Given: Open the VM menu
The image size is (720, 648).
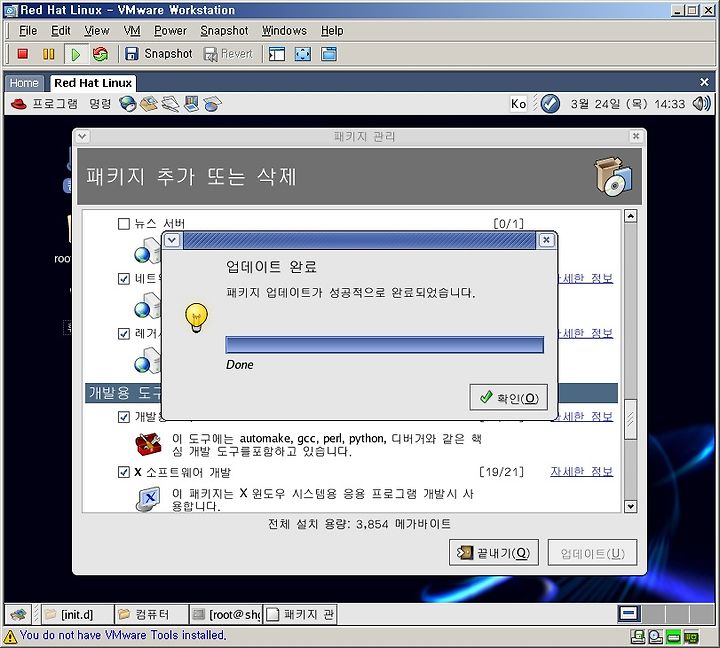Looking at the screenshot, I should coord(132,31).
